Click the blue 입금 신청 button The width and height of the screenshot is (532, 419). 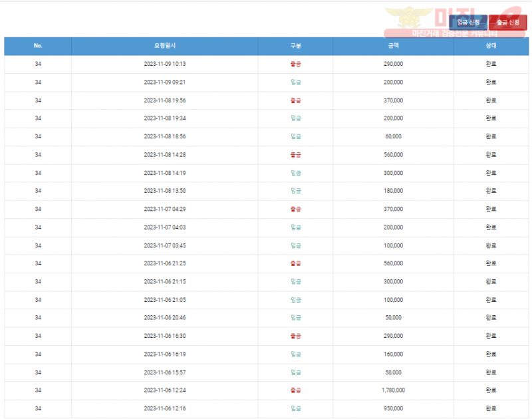pos(468,23)
